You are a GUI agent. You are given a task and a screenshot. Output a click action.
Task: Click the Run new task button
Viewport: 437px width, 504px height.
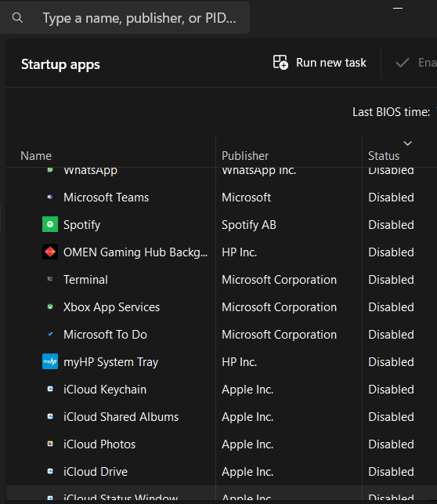tap(320, 63)
